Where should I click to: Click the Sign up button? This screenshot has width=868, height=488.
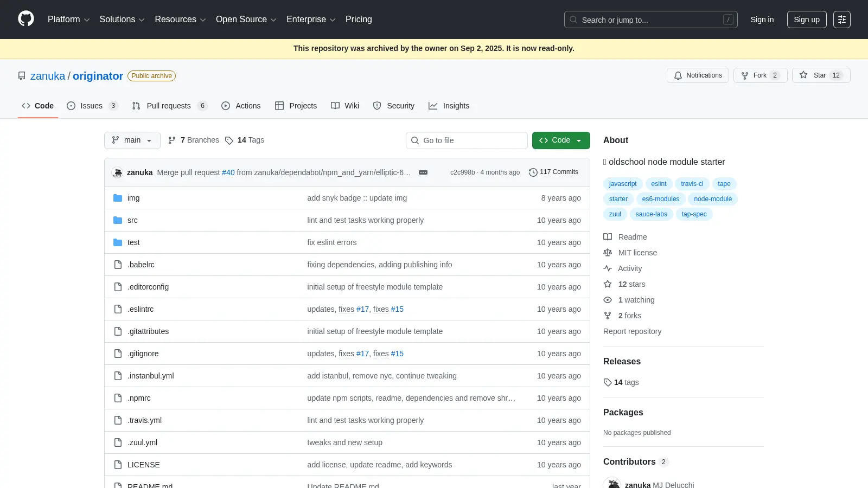pyautogui.click(x=807, y=20)
